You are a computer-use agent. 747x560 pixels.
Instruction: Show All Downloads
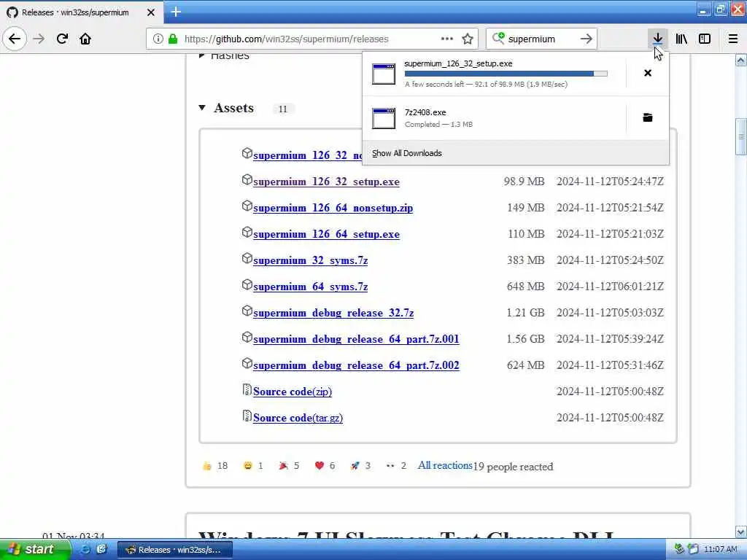[x=407, y=153]
